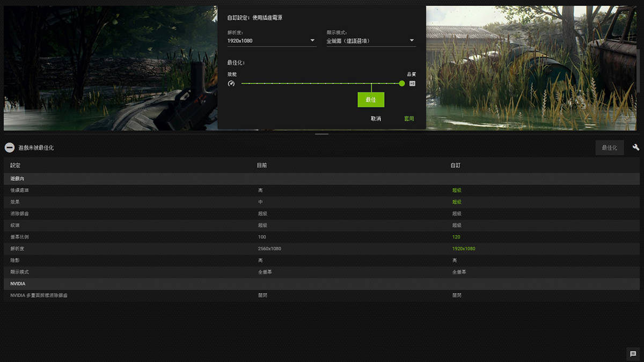Viewport: 644px width, 362px height.
Task: Click the green 最佳 marker button
Action: pos(371,100)
